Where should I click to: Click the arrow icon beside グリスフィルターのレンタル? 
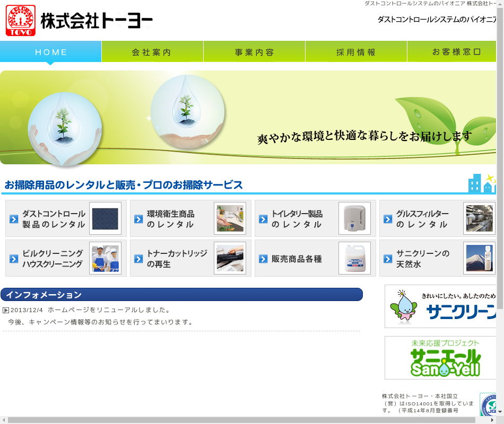[x=388, y=219]
